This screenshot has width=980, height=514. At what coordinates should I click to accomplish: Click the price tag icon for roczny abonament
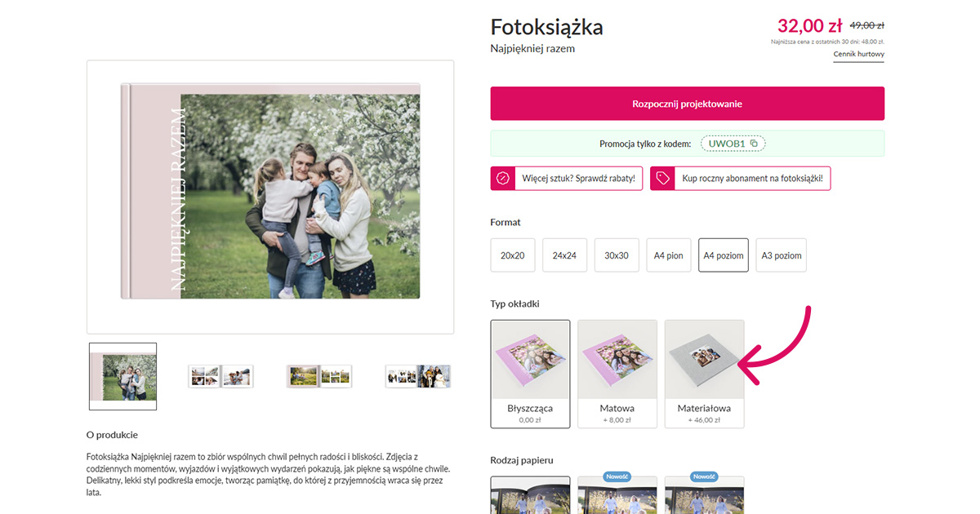[x=662, y=179]
